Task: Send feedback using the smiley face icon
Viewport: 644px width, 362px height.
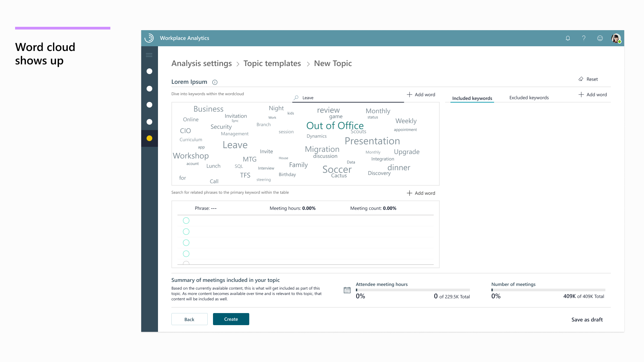Action: coord(600,38)
